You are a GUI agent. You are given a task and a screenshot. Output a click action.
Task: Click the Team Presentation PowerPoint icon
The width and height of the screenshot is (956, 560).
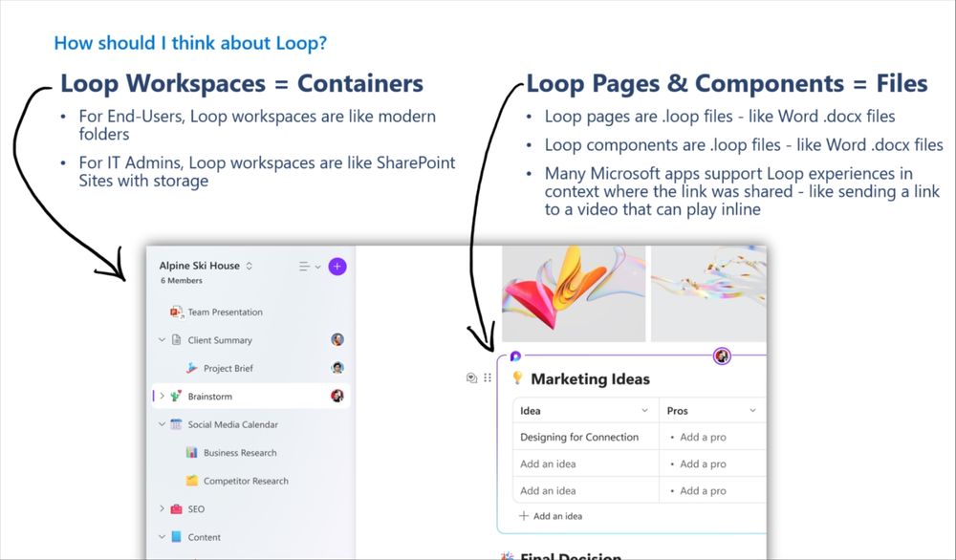(176, 312)
